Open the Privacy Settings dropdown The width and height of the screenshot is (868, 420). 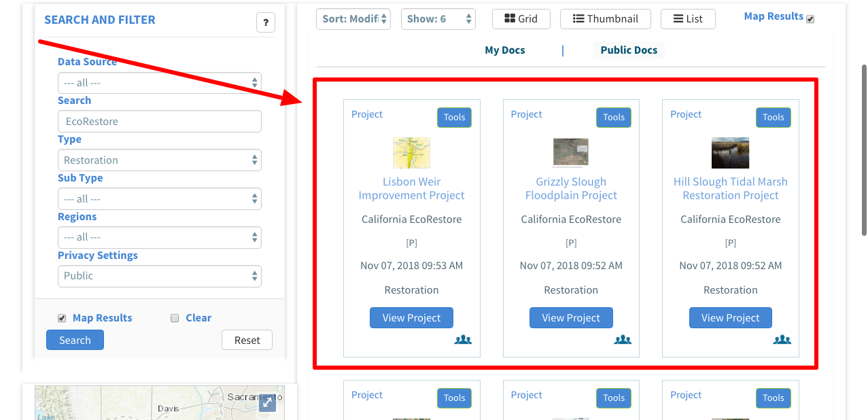click(x=160, y=276)
